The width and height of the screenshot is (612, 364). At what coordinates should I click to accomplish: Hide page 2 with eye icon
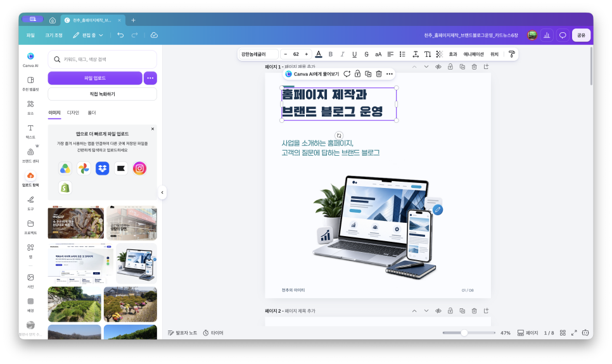point(438,311)
